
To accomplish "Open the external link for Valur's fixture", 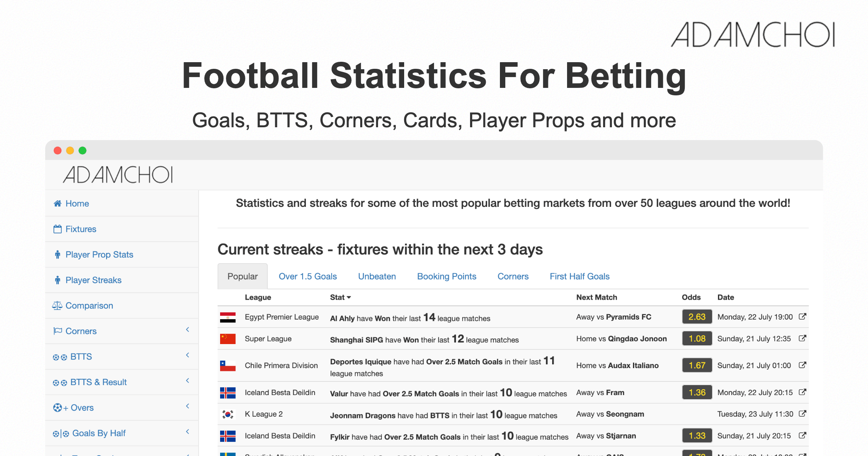I will (x=803, y=392).
